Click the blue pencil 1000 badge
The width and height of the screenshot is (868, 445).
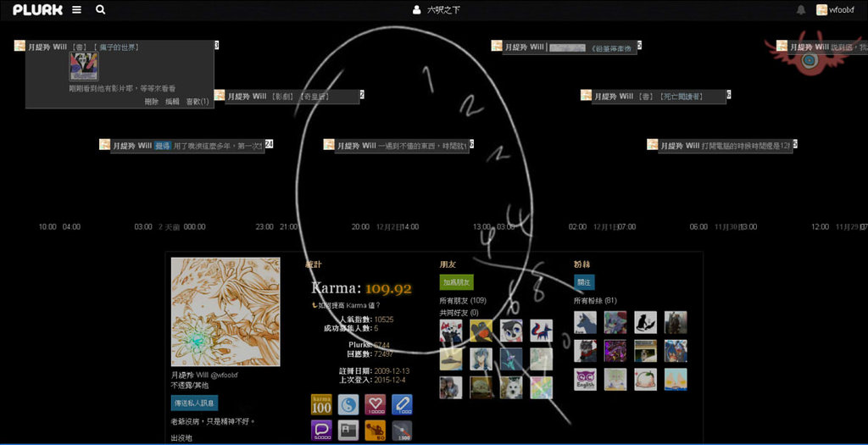[403, 404]
